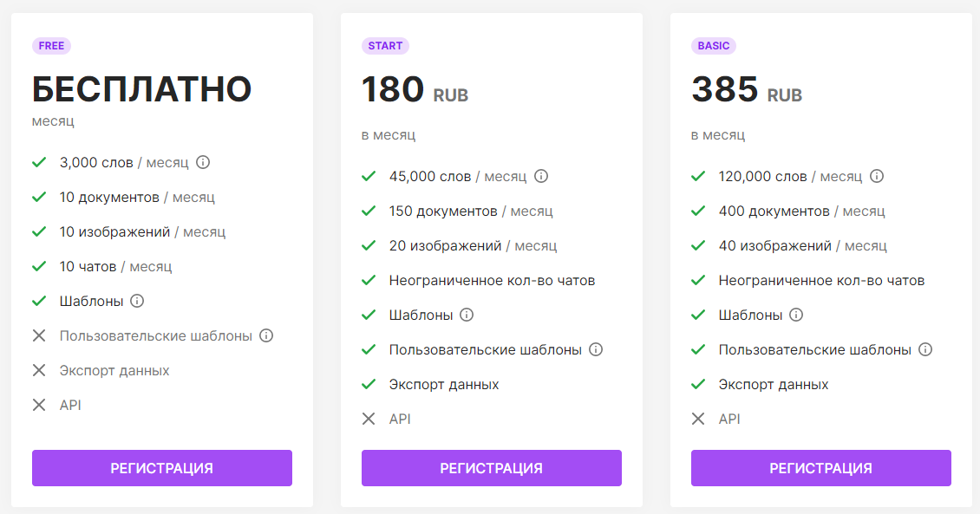
Task: Click info icon next to 45,000 слов
Action: click(541, 176)
